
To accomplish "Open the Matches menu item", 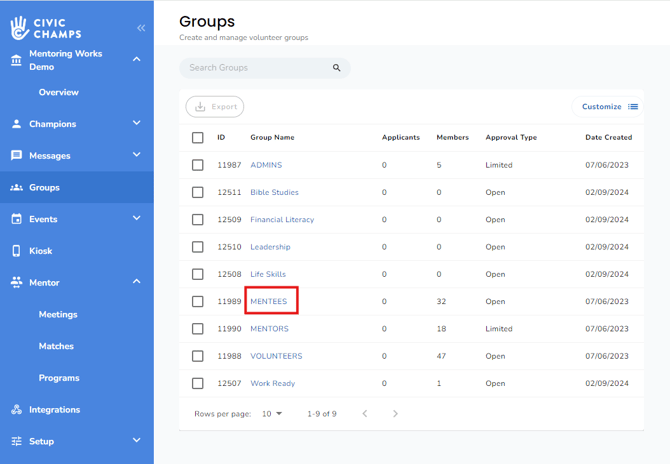I will tap(56, 346).
